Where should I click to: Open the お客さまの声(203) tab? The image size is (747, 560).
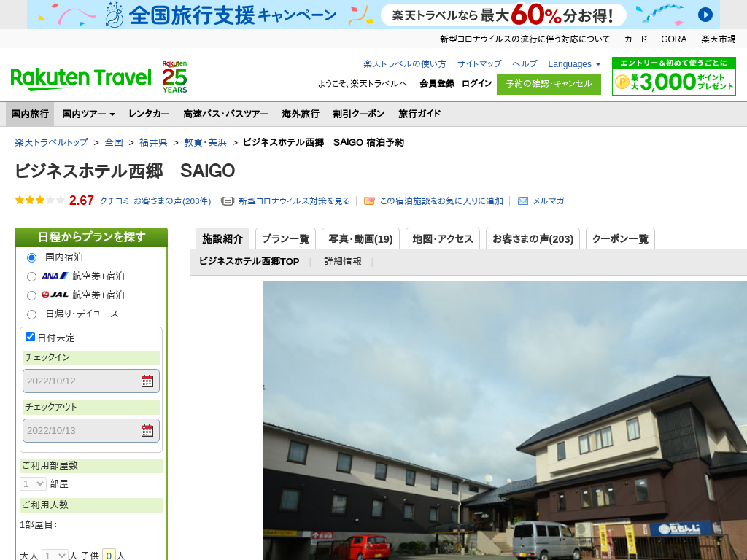pos(533,238)
